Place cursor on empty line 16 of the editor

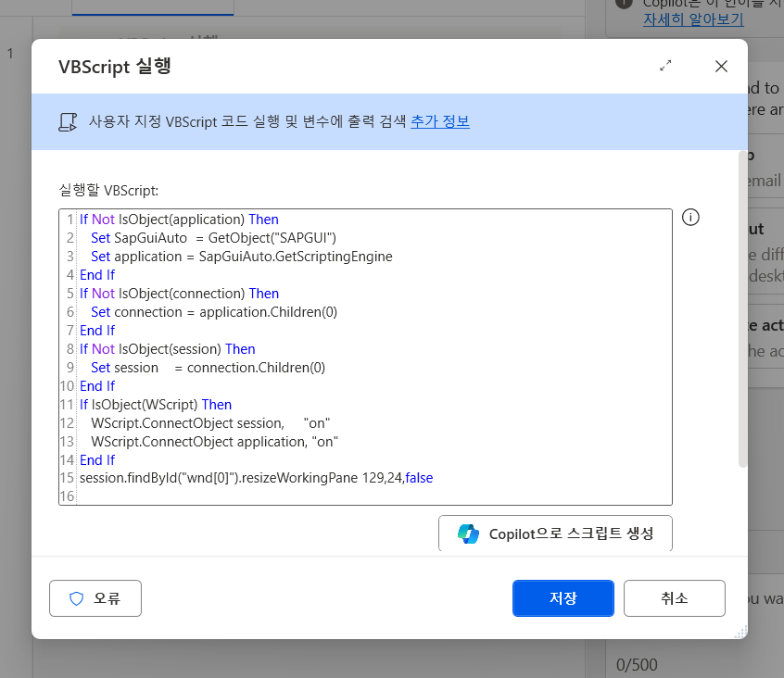point(373,496)
